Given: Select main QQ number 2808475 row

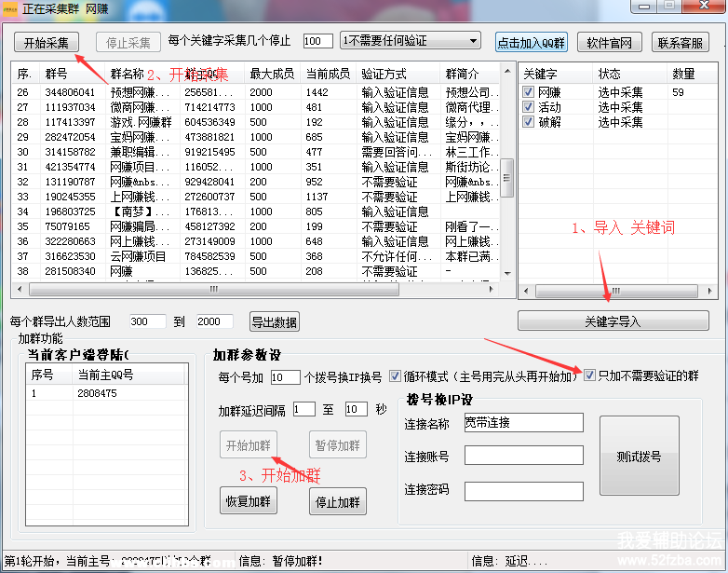Looking at the screenshot, I should tap(107, 393).
